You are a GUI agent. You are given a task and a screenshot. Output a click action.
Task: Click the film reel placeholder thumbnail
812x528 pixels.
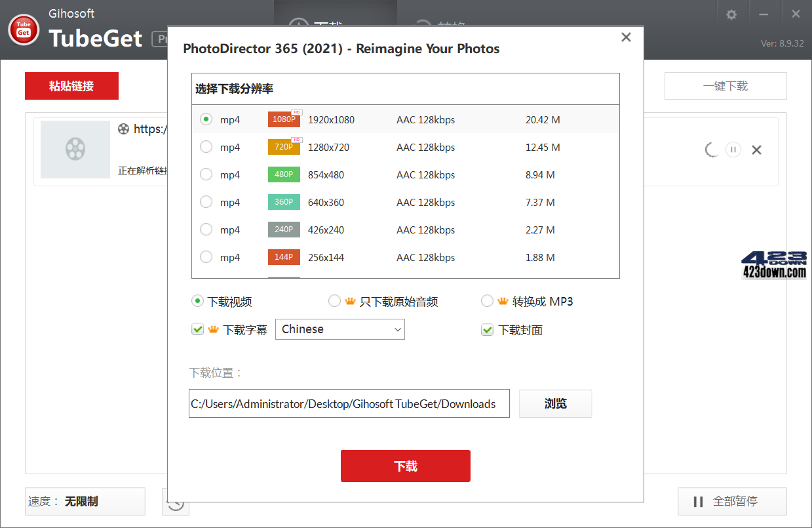click(x=75, y=150)
